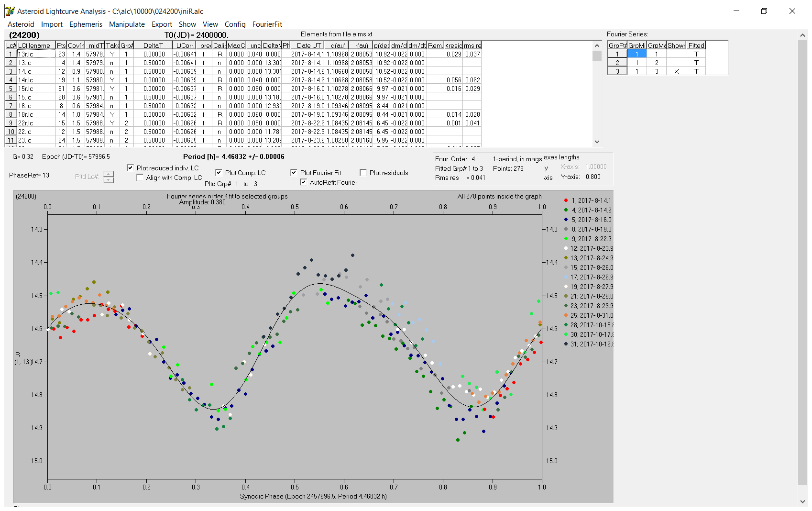Toggle Plot Fourier Fit checkbox

[294, 173]
